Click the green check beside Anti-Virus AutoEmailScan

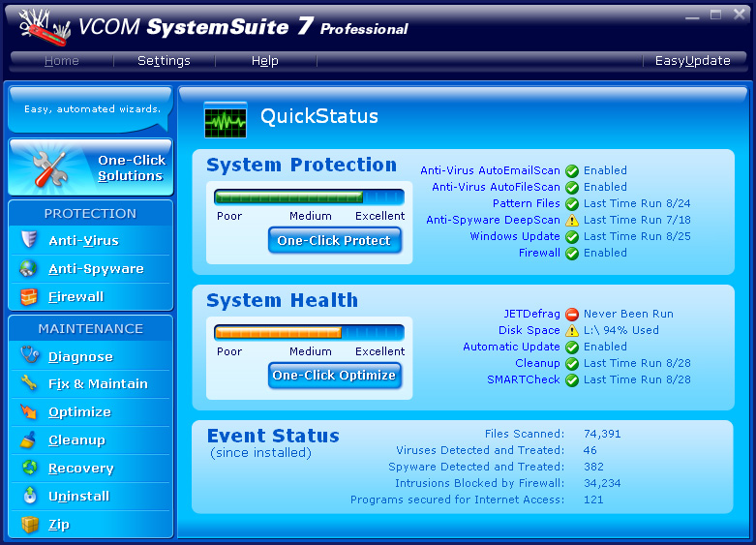tap(572, 170)
